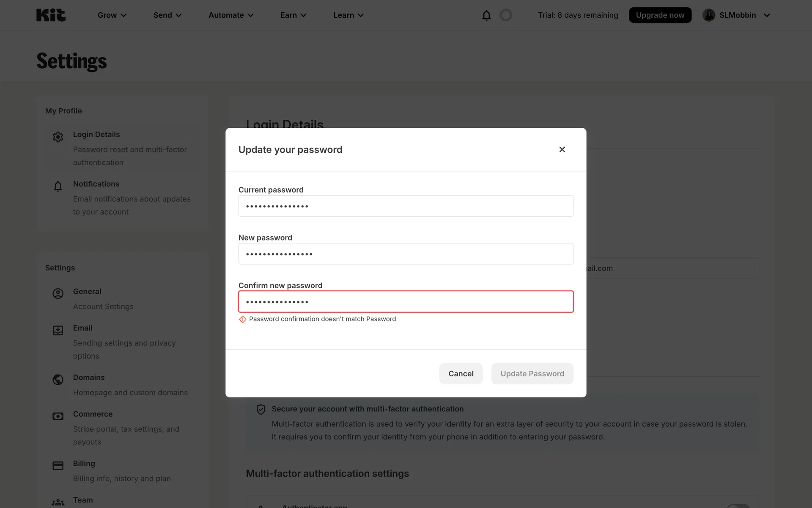The image size is (812, 508).
Task: Open the notifications bell in header
Action: point(486,15)
